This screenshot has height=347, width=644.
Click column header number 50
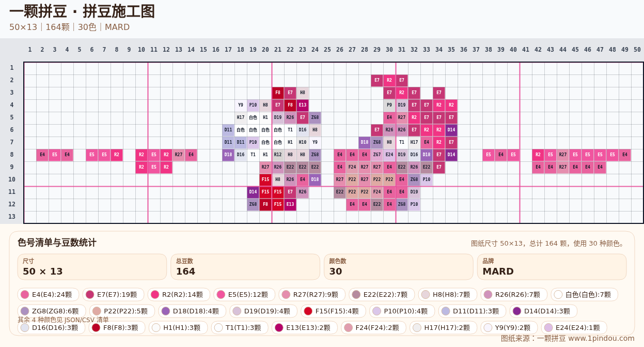click(x=637, y=50)
